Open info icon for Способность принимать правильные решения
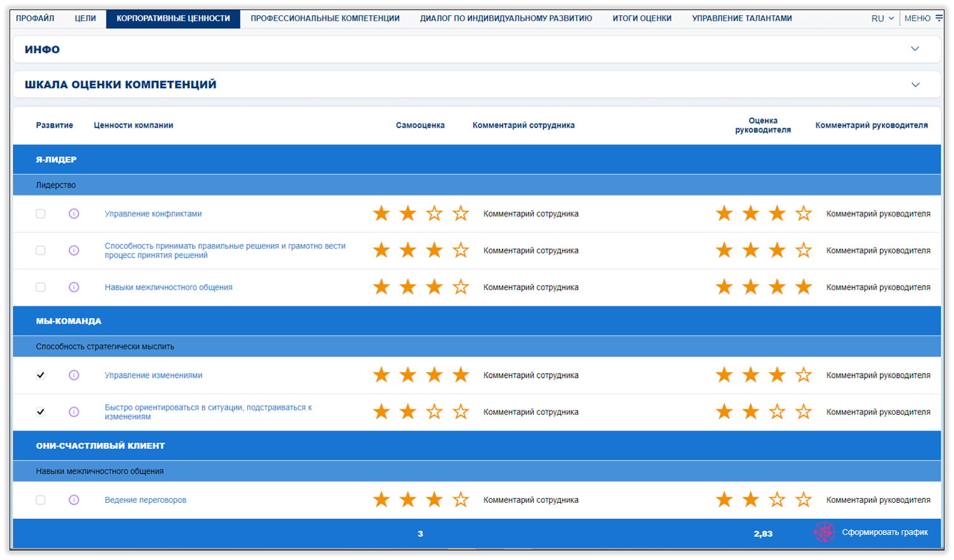954x560 pixels. coord(73,250)
